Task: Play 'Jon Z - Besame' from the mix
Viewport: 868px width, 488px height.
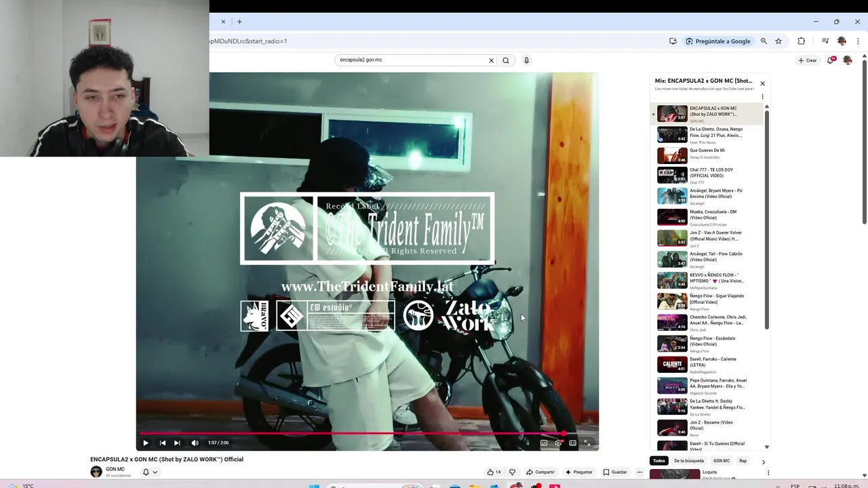Action: pos(709,427)
